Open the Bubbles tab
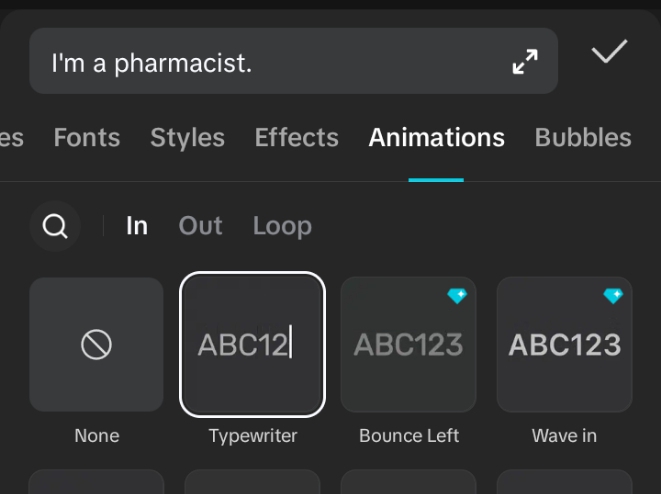The image size is (661, 494). click(583, 137)
